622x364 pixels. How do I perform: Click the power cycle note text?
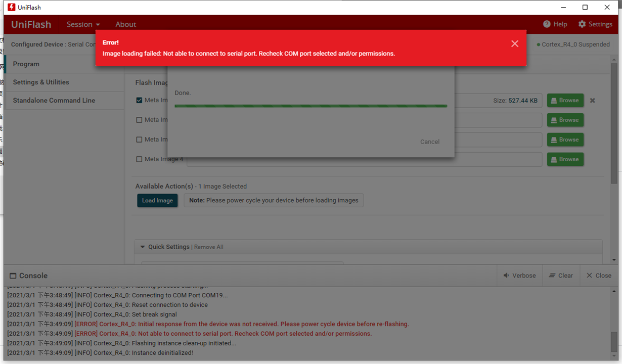(x=274, y=201)
